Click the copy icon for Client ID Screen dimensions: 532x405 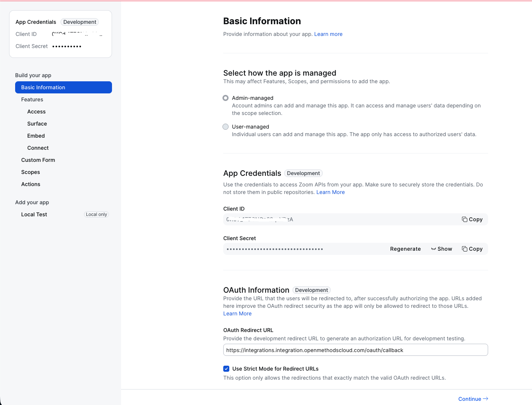tap(464, 219)
